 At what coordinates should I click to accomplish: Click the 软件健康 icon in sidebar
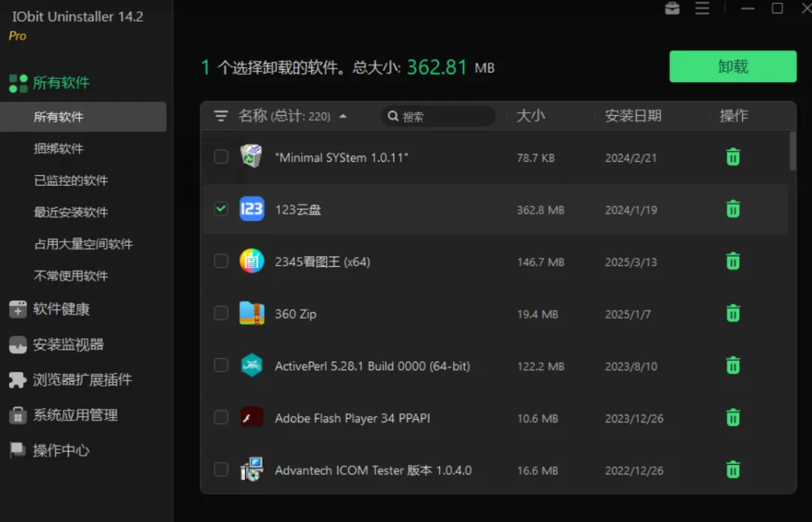[17, 309]
